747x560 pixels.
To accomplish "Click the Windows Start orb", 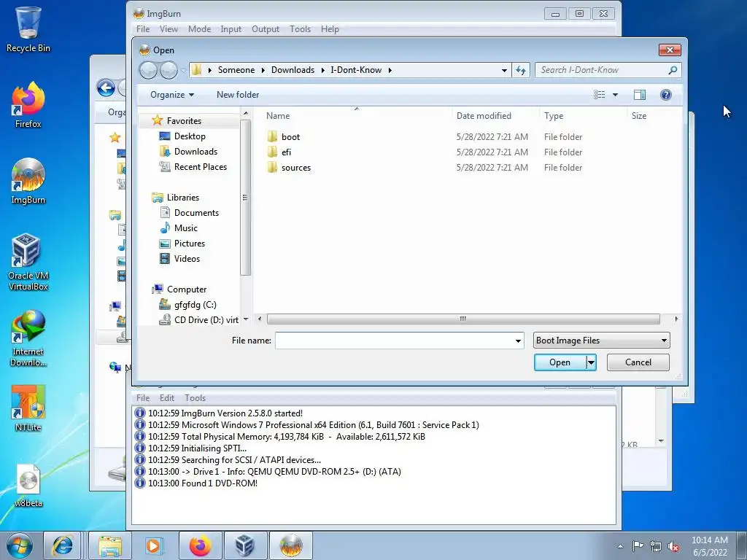I will [x=20, y=545].
